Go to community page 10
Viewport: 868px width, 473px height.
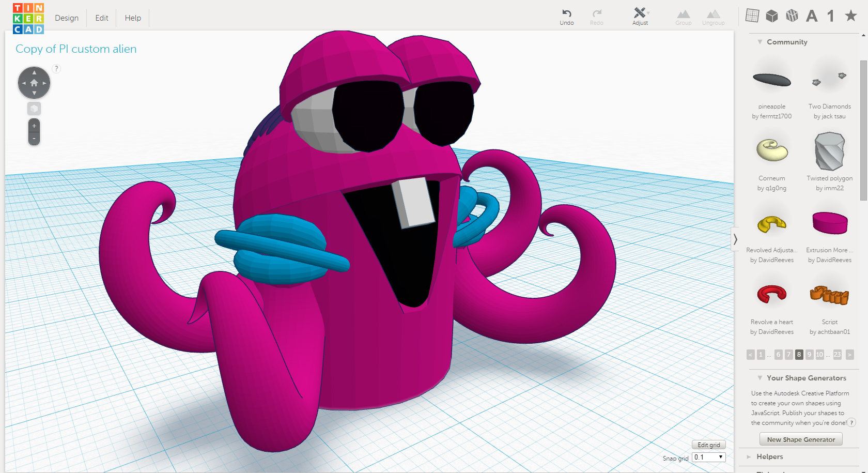820,355
